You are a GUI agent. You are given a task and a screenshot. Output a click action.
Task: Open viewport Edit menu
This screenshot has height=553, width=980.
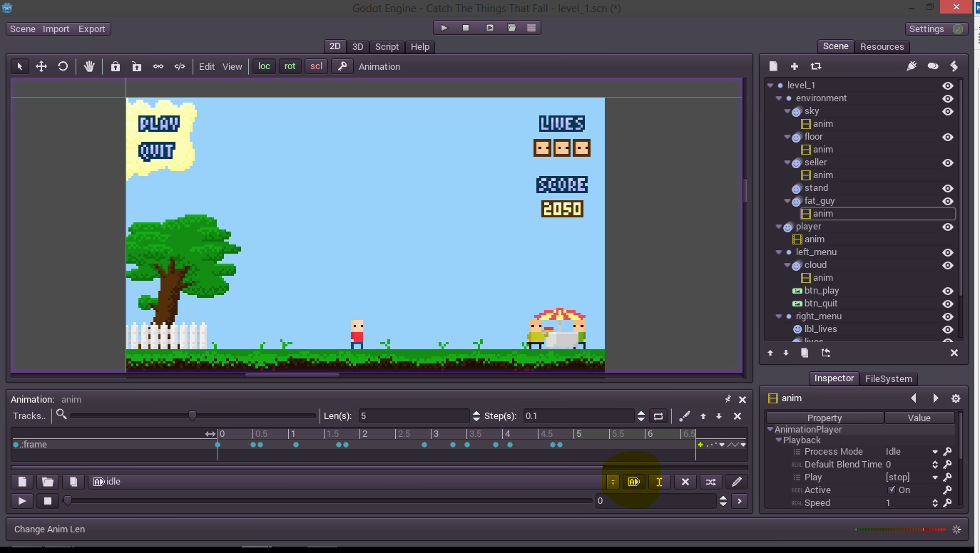point(207,66)
